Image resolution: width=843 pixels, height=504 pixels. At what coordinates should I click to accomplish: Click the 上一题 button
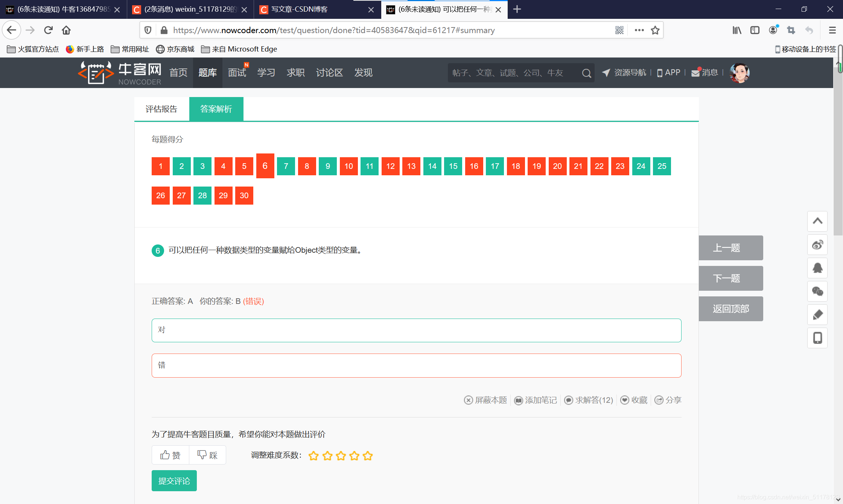(x=731, y=248)
